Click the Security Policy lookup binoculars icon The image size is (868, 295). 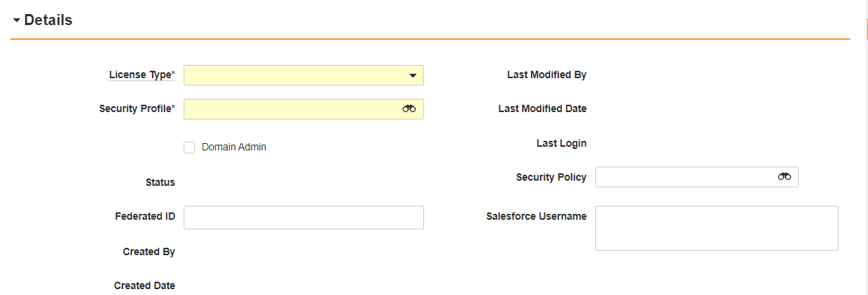pyautogui.click(x=784, y=177)
